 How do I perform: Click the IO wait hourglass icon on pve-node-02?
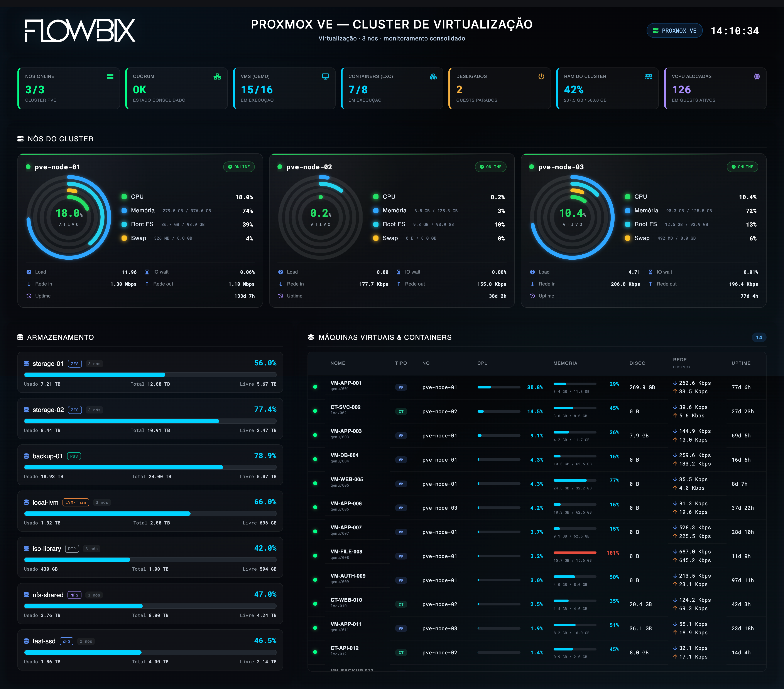click(x=399, y=272)
